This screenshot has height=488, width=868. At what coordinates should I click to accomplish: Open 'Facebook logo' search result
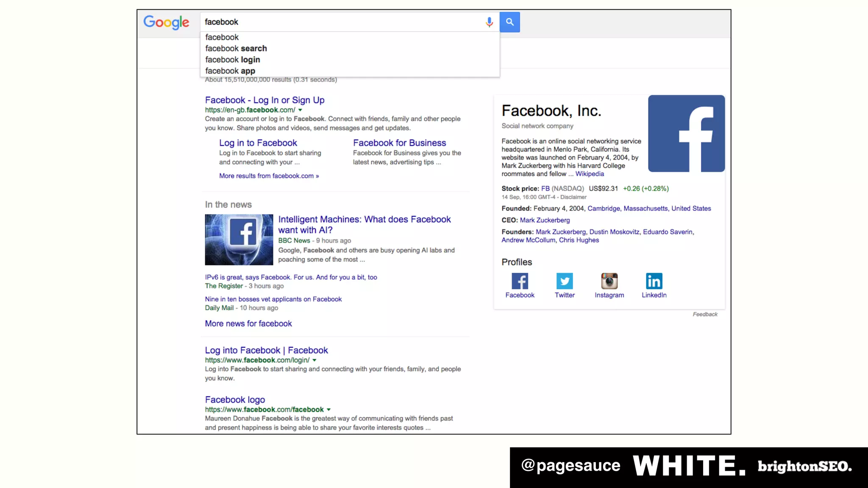tap(235, 399)
